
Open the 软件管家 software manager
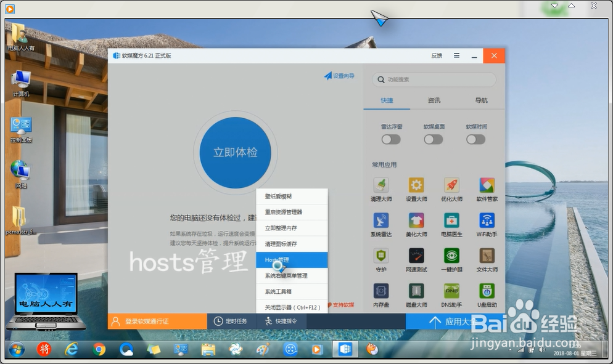[x=487, y=190]
